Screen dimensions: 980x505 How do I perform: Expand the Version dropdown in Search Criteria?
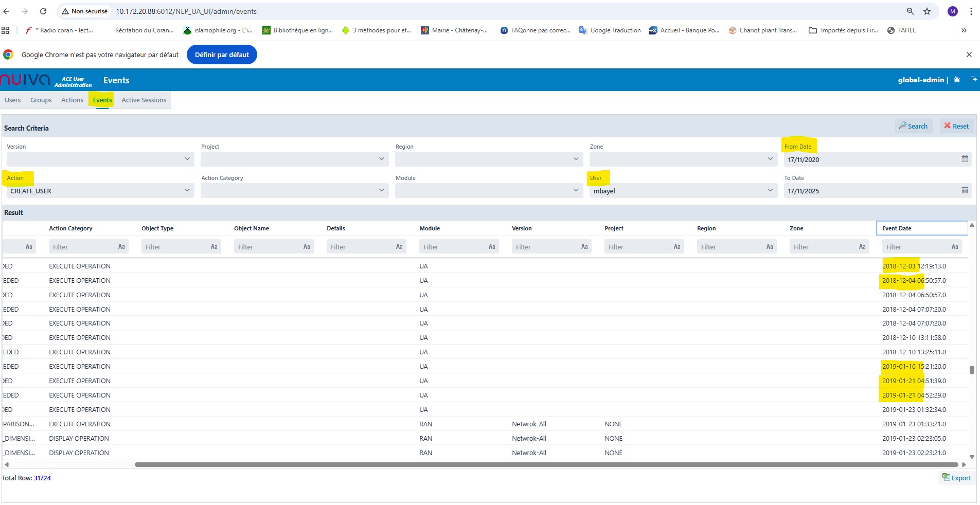tap(187, 159)
